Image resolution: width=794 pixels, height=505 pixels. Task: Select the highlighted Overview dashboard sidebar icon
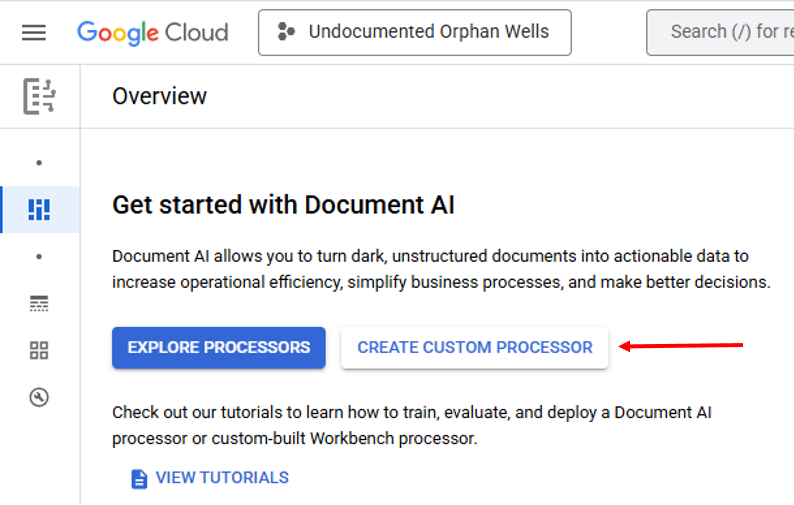point(39,209)
